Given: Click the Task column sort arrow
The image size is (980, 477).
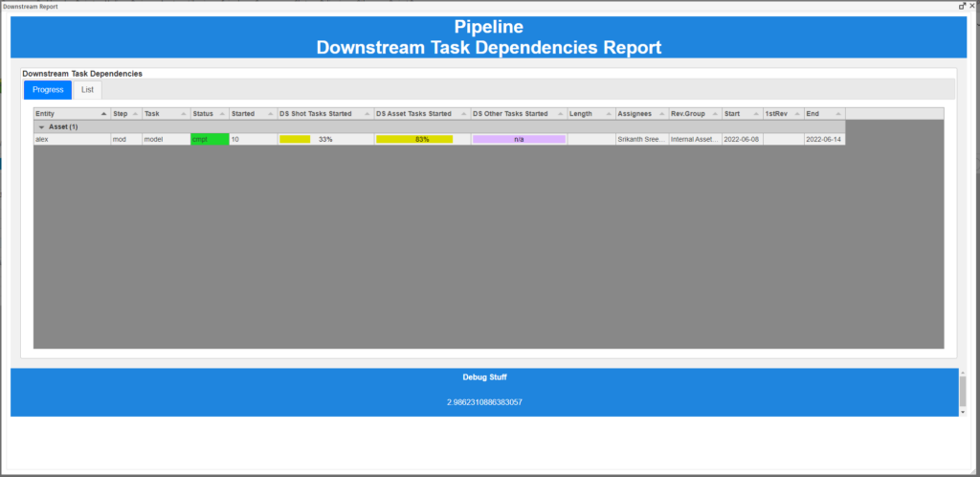Looking at the screenshot, I should tap(183, 114).
